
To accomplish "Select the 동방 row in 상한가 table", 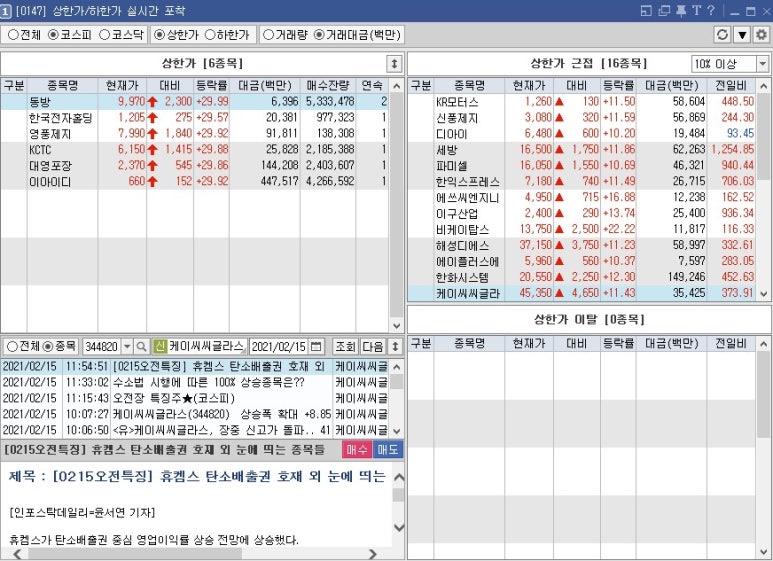I will [195, 102].
